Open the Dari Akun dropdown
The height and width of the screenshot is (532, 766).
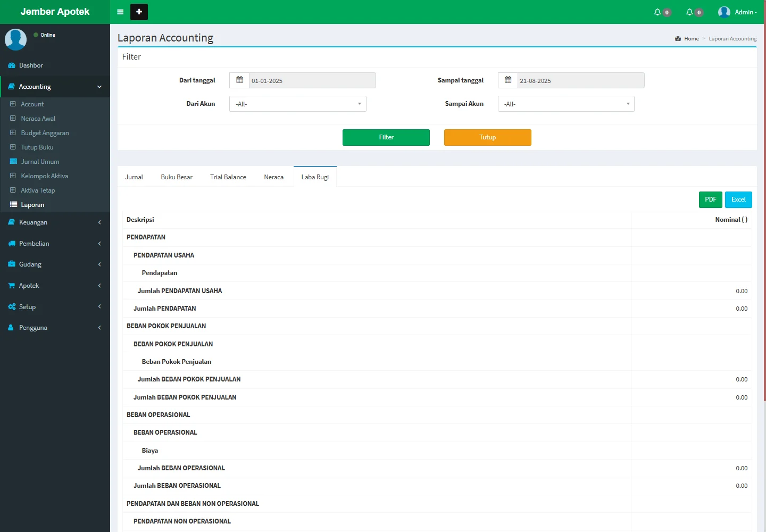pos(297,104)
